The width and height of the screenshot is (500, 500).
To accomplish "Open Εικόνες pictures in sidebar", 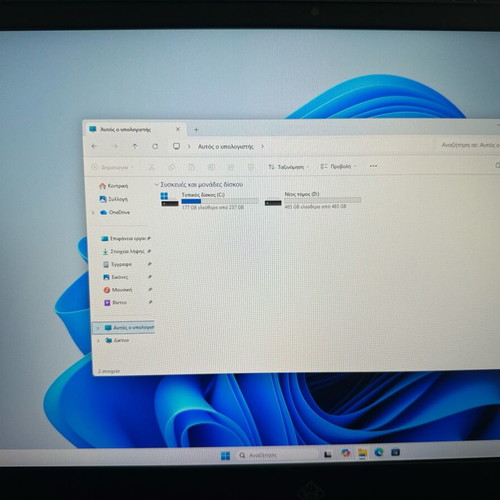I will point(116,277).
